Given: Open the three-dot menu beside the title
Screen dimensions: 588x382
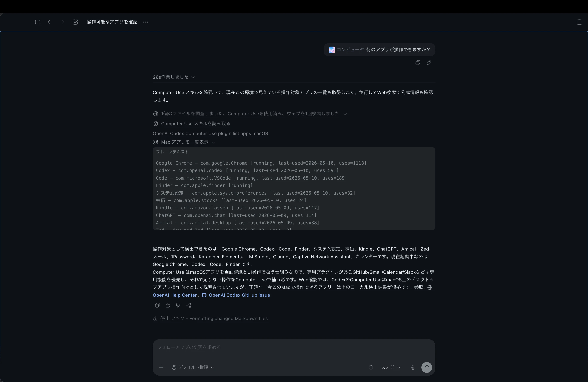Looking at the screenshot, I should [x=146, y=22].
